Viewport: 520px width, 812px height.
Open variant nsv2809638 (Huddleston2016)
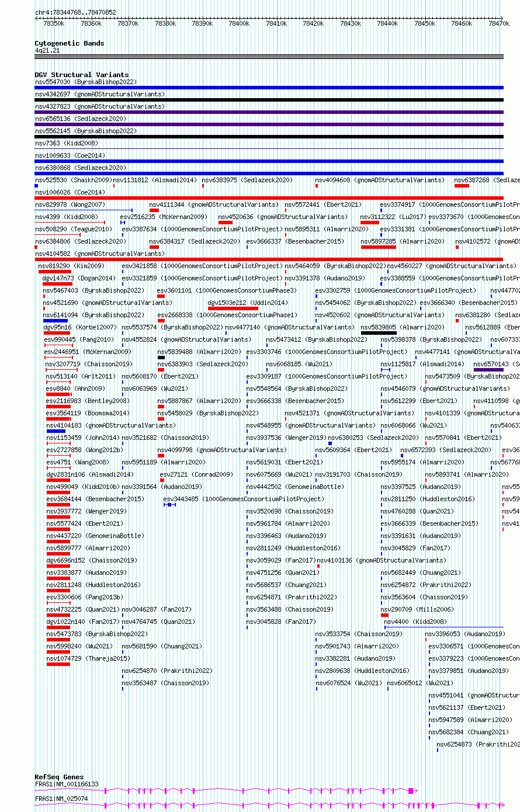tap(363, 671)
